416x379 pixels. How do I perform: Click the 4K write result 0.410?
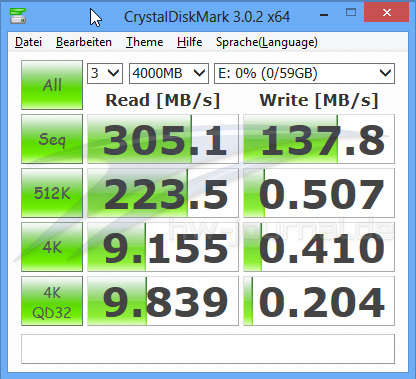(319, 247)
